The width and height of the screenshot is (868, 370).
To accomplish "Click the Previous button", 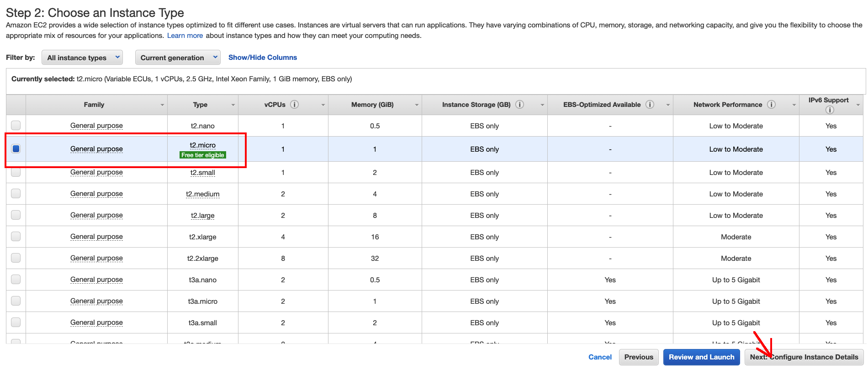I will tap(639, 357).
